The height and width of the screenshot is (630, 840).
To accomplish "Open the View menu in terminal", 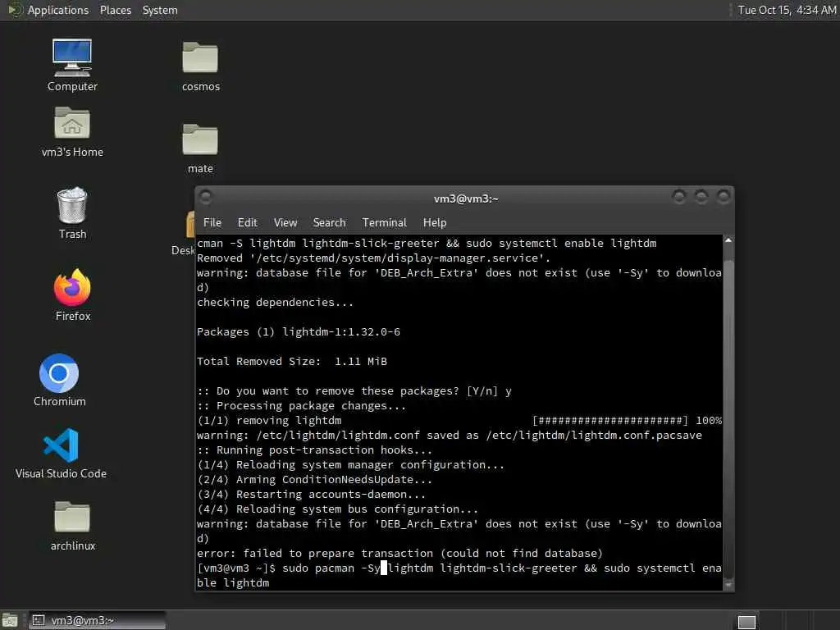I will pos(285,222).
